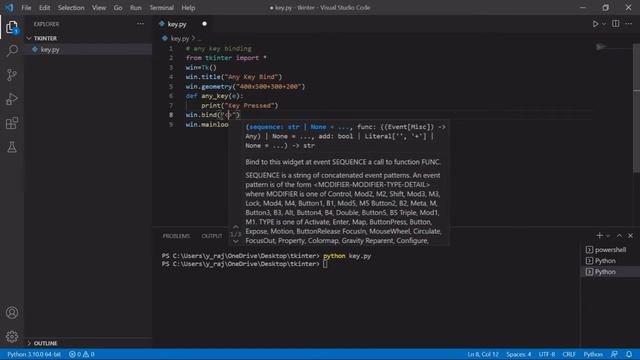Change indentation via Spaces: 4

click(x=518, y=354)
